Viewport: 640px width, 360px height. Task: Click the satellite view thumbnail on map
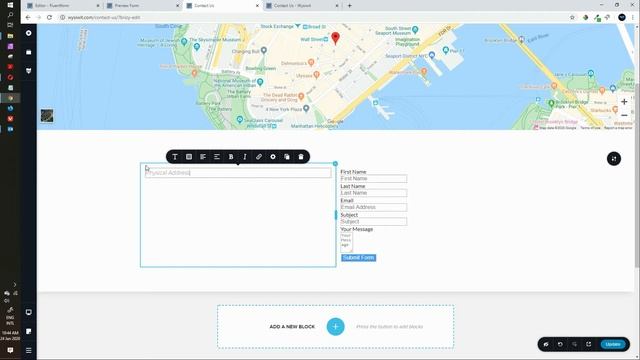[47, 116]
